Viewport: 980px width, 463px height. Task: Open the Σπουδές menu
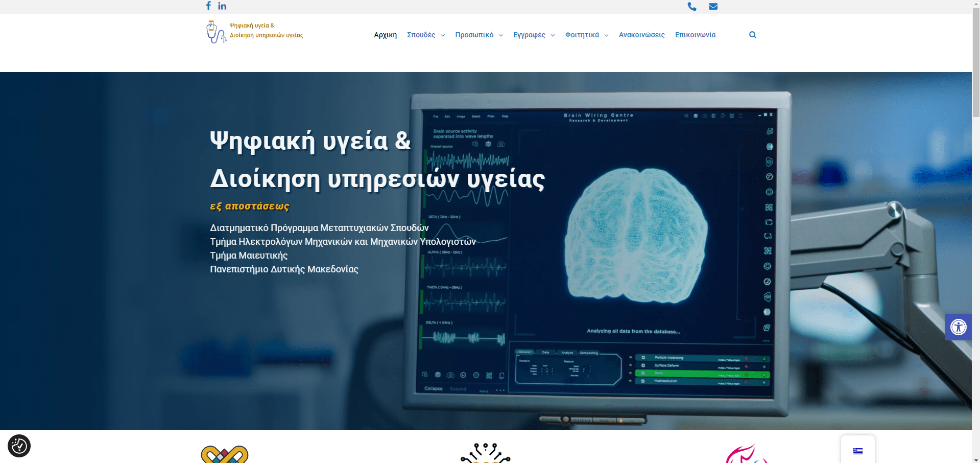[421, 35]
